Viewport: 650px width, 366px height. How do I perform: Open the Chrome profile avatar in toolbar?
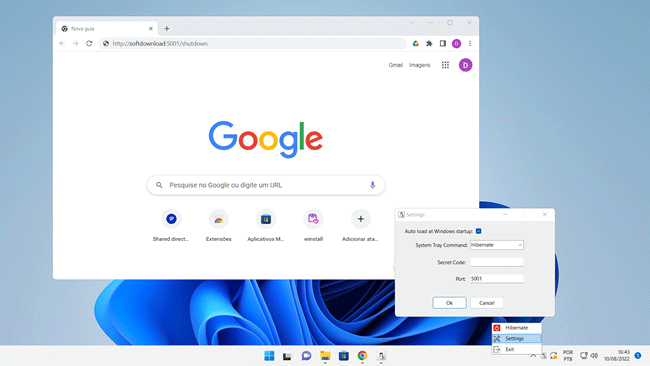point(456,43)
